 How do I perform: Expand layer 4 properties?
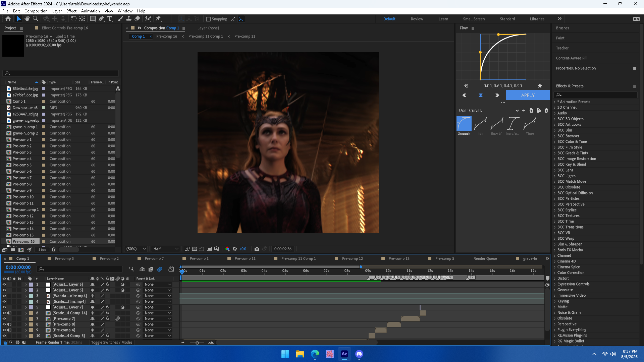[x=26, y=302]
